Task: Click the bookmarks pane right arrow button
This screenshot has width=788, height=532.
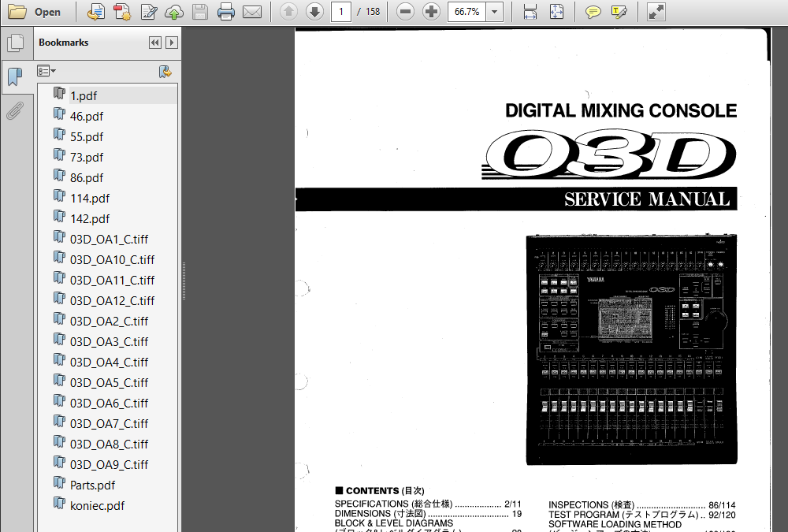Action: [171, 43]
